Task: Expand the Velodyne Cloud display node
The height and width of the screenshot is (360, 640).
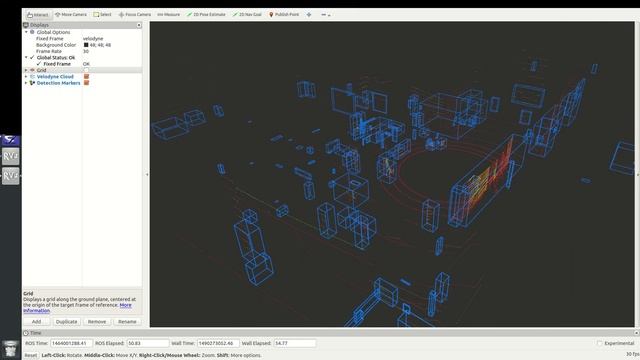Action: pos(26,76)
